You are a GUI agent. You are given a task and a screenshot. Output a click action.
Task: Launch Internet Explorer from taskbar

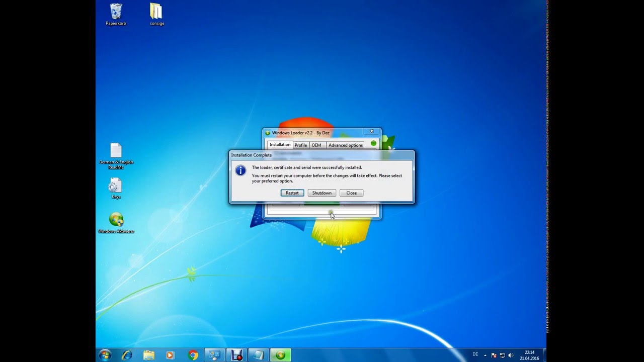[127, 355]
